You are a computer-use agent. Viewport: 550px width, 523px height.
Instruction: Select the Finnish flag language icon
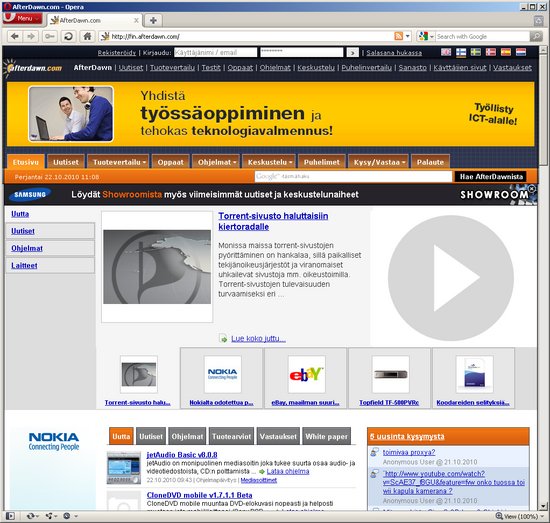coord(461,52)
